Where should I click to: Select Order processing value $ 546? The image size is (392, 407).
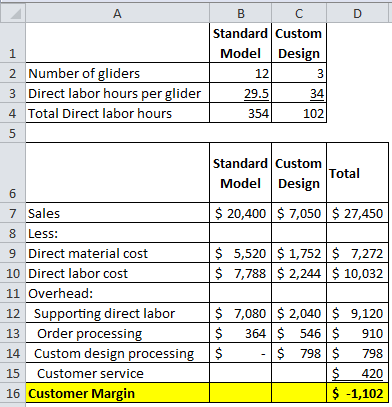[299, 333]
